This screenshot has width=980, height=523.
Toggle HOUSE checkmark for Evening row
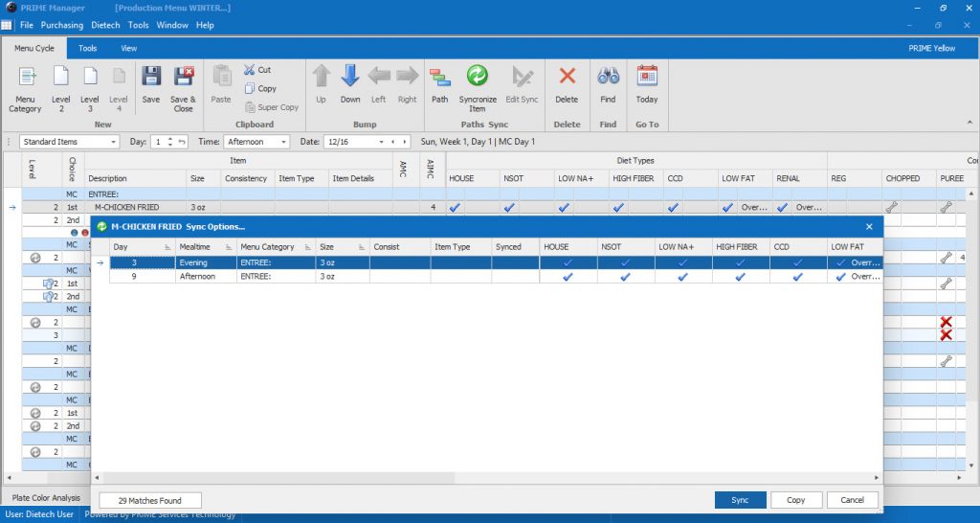pos(568,262)
